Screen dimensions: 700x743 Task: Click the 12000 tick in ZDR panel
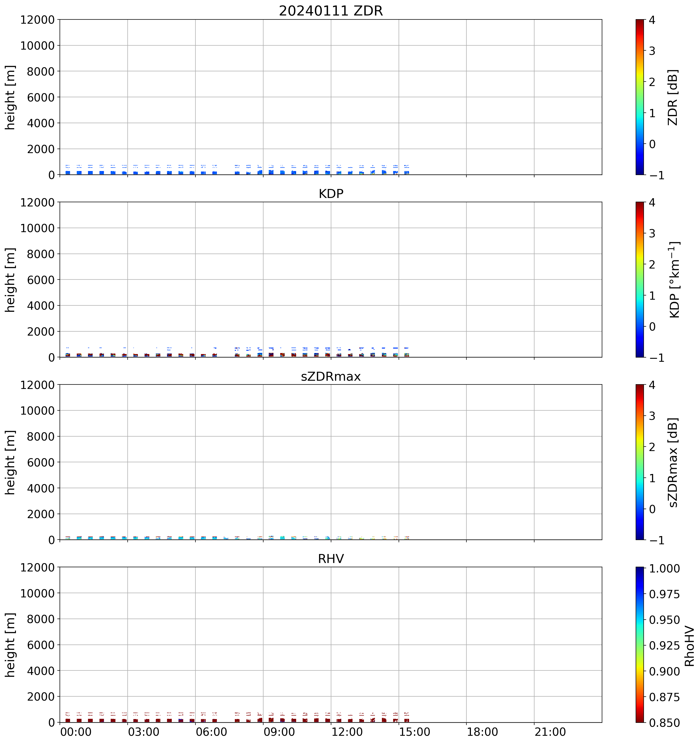pos(37,20)
